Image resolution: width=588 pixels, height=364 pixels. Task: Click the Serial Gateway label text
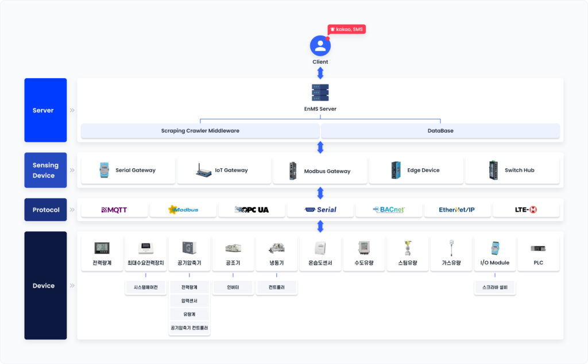[136, 170]
